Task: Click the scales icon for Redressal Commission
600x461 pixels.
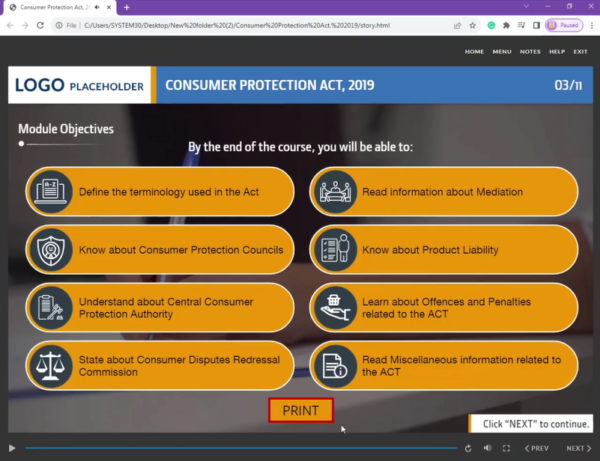Action: 48,365
